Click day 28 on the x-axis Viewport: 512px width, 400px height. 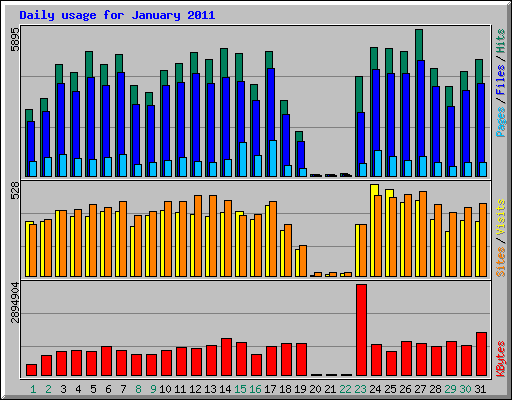(x=435, y=389)
